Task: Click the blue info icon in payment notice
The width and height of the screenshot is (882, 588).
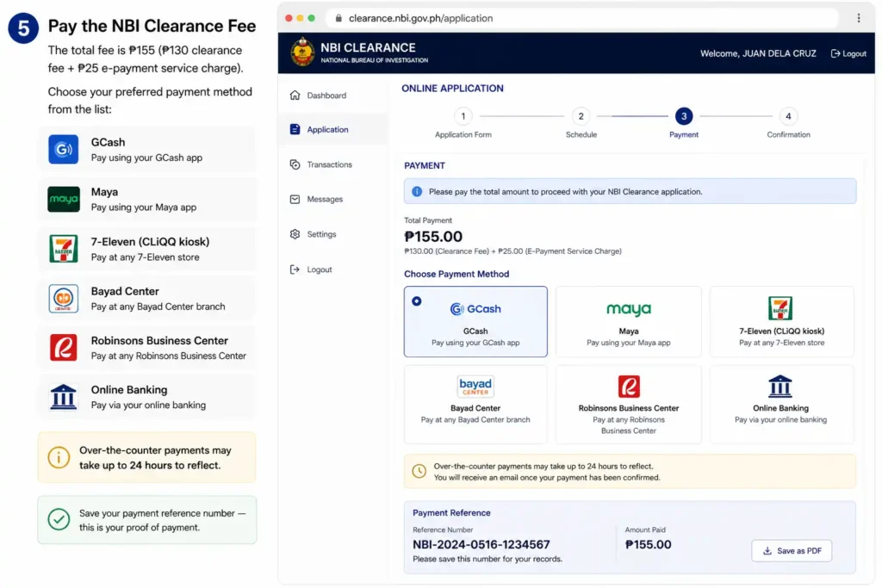Action: tap(417, 192)
